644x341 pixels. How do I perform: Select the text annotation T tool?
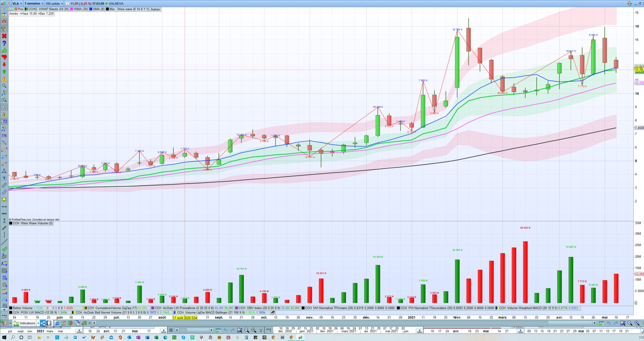pyautogui.click(x=4, y=178)
